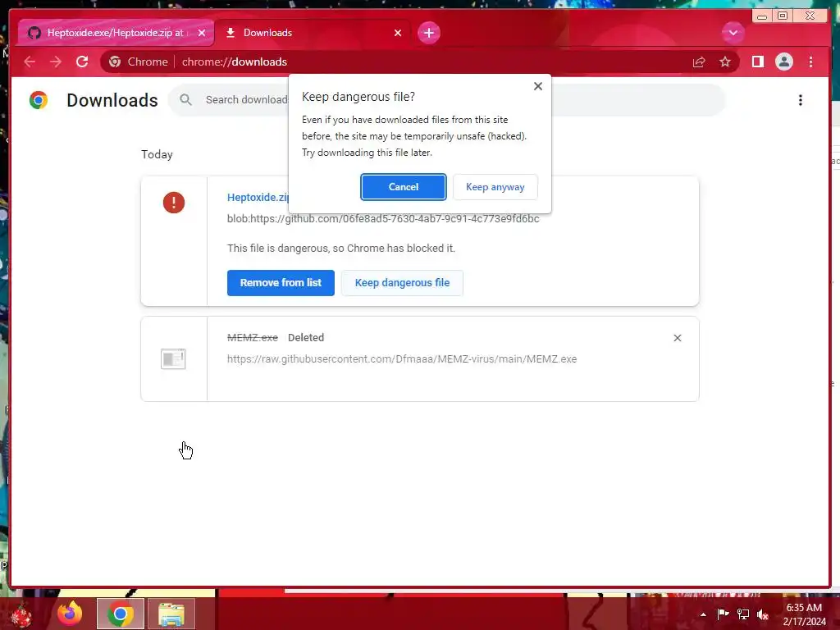Open File Explorer from the taskbar
This screenshot has width=840, height=630.
(x=171, y=614)
